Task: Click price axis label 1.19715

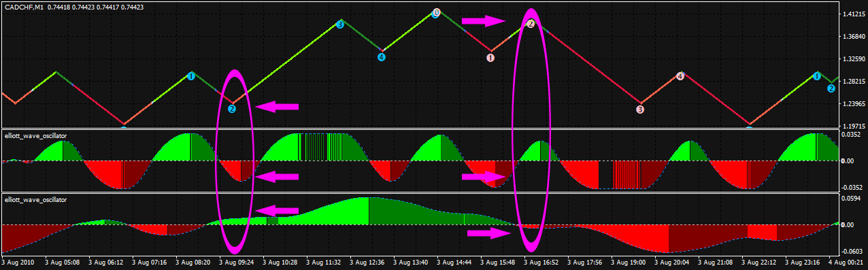Action: [x=853, y=126]
